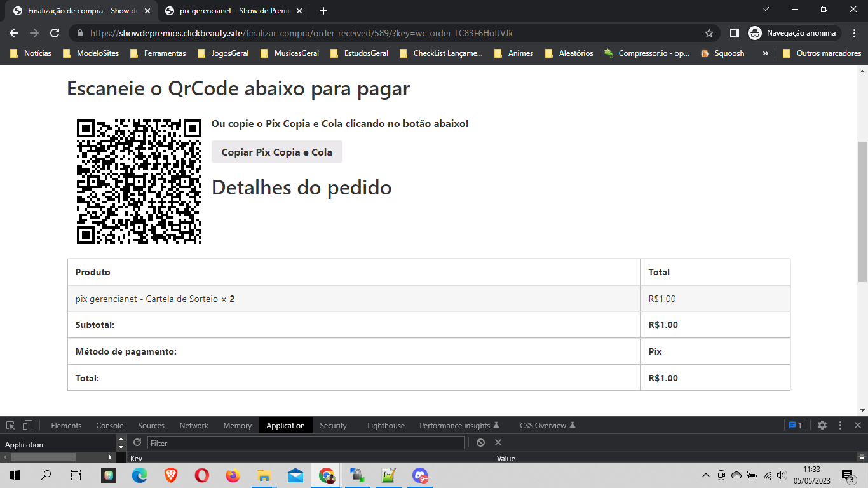The height and width of the screenshot is (488, 868).
Task: Open Windows taskbar search
Action: pyautogui.click(x=46, y=475)
